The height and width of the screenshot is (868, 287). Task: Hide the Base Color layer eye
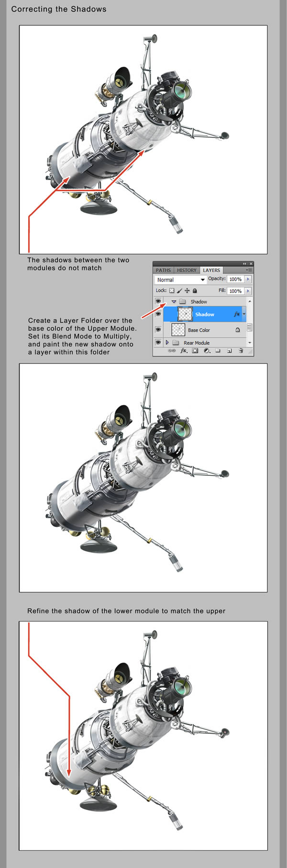tap(158, 330)
